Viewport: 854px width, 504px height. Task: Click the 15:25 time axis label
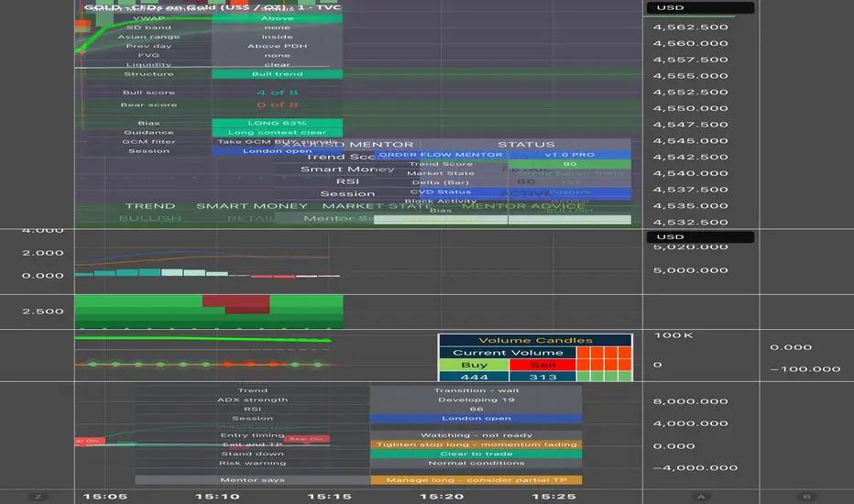pos(553,497)
